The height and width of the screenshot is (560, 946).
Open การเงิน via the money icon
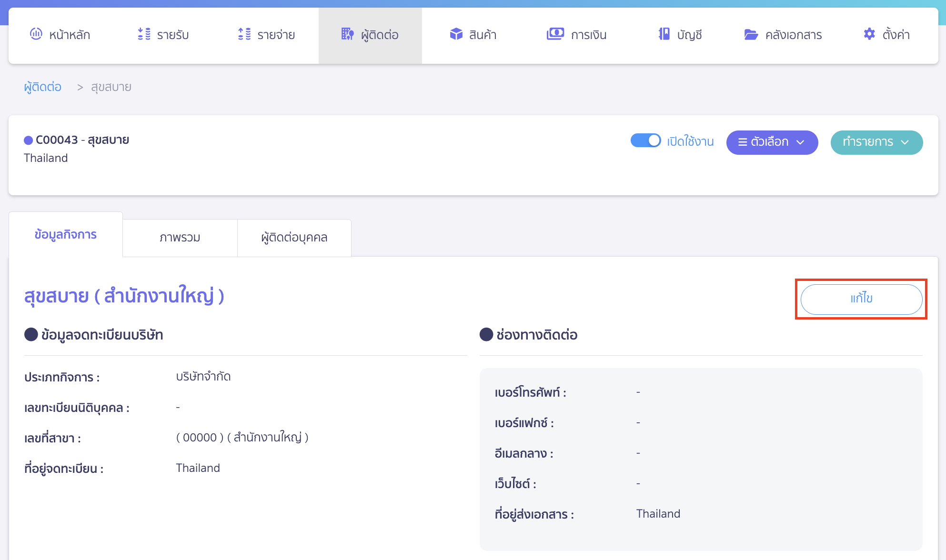pos(554,34)
